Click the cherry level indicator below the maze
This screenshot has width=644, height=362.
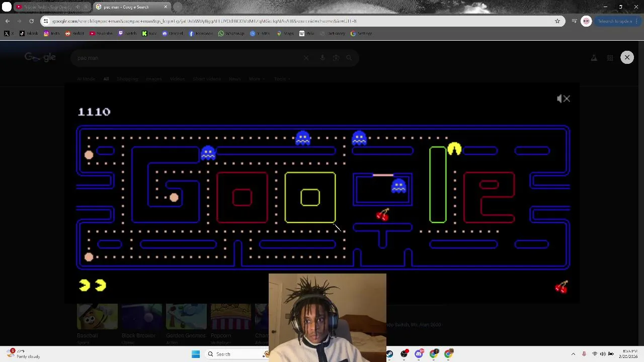point(561,287)
